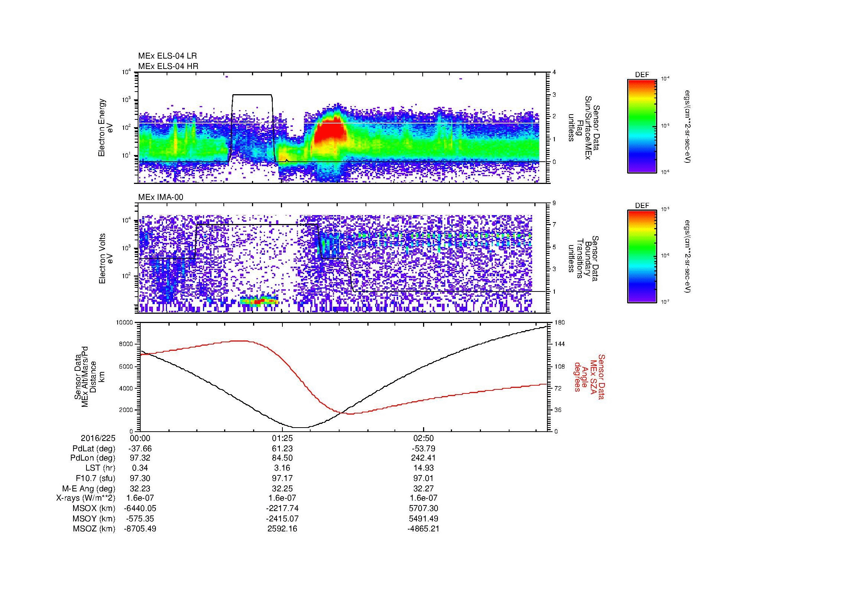Click the PdLat value -53.79

point(423,449)
